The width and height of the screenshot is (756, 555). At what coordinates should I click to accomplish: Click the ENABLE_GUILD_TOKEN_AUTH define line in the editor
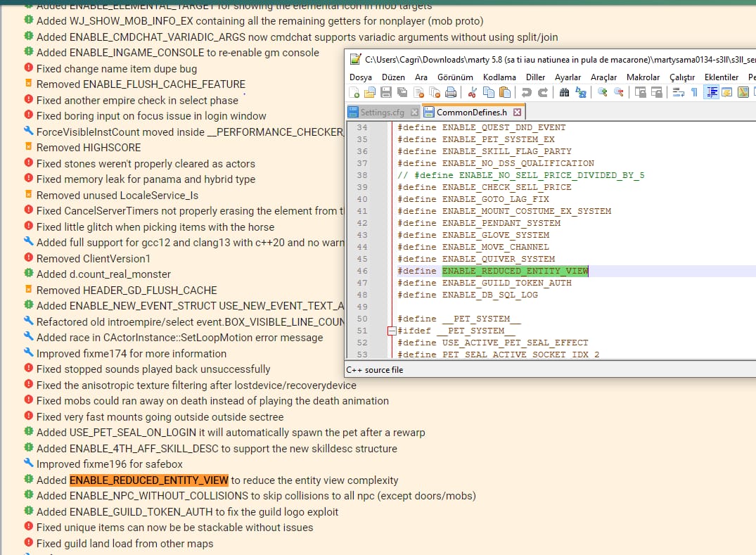[x=485, y=283]
